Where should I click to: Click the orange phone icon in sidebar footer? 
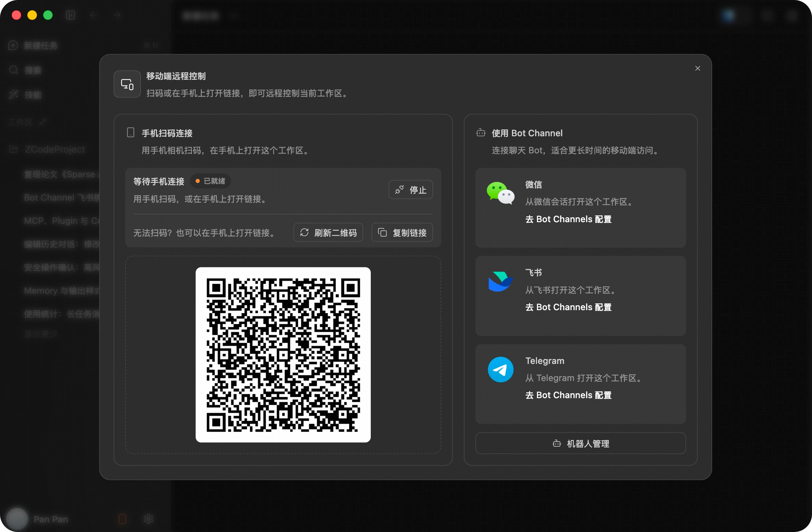(122, 519)
